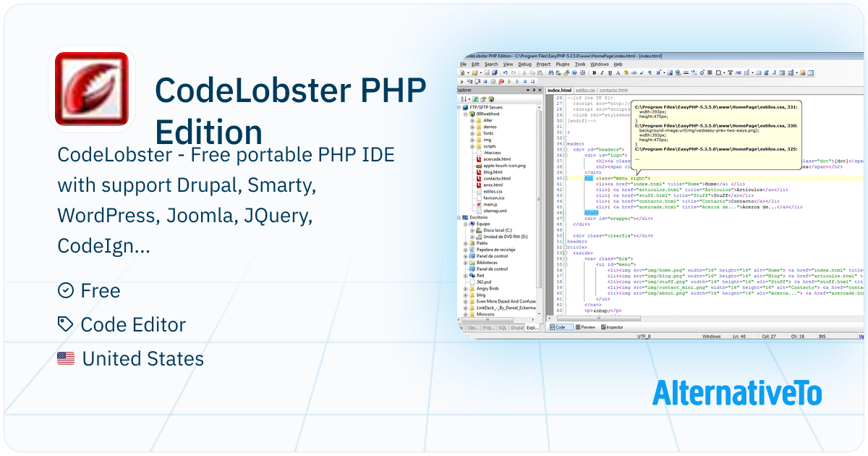
Task: Collapse the Escritorio tree node
Action: coord(459,218)
